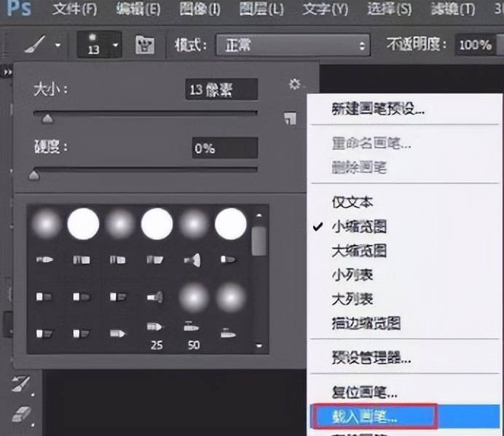Choose 删除画笔 menu entry
The height and width of the screenshot is (436, 504).
pyautogui.click(x=404, y=167)
